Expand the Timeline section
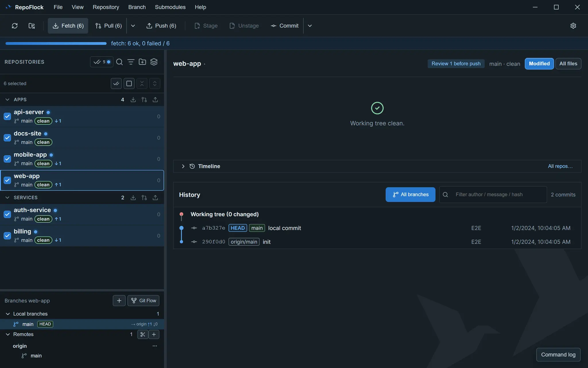 tap(183, 166)
